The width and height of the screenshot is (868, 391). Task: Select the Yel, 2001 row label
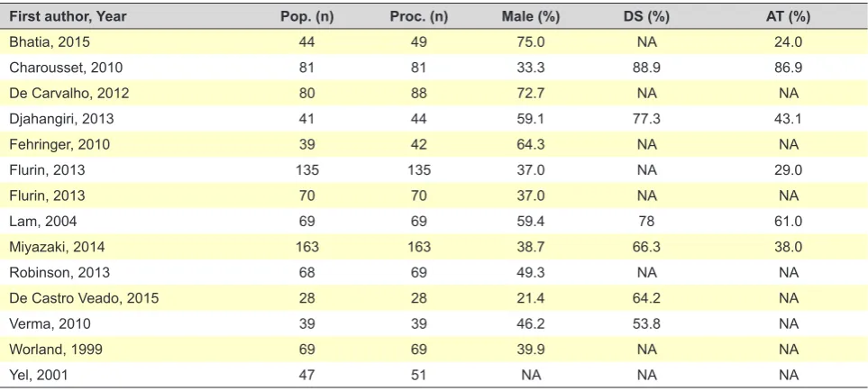pyautogui.click(x=38, y=375)
